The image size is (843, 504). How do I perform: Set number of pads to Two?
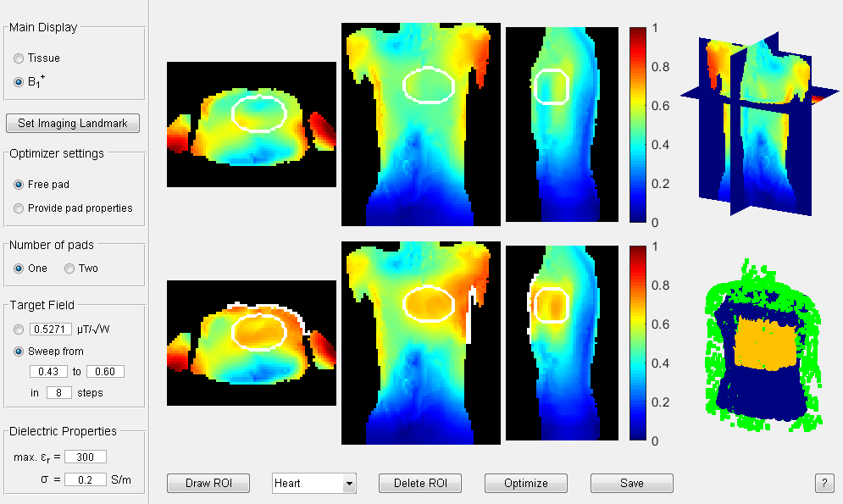[x=69, y=269]
